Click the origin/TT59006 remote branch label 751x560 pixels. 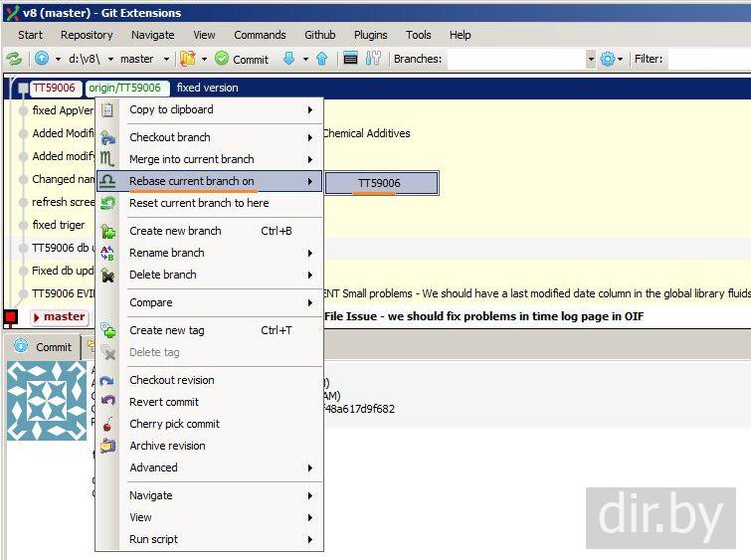point(126,88)
